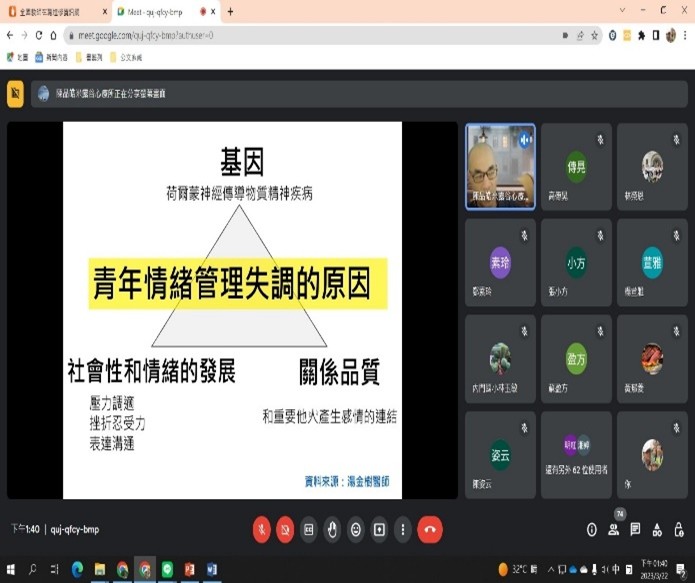Open Word from taskbar

point(212,569)
